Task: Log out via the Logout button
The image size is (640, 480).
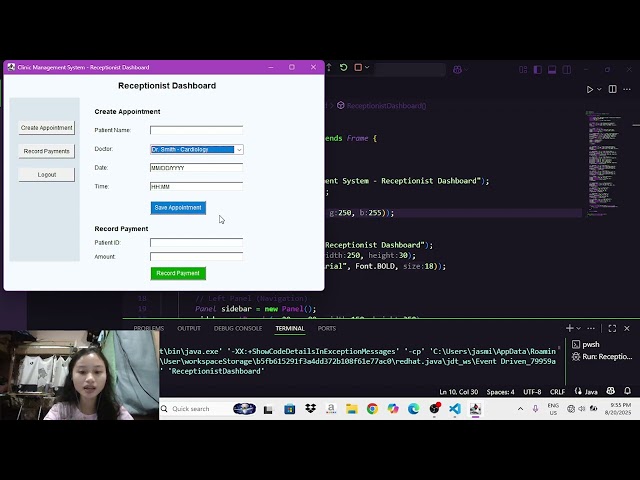Action: pos(47,175)
